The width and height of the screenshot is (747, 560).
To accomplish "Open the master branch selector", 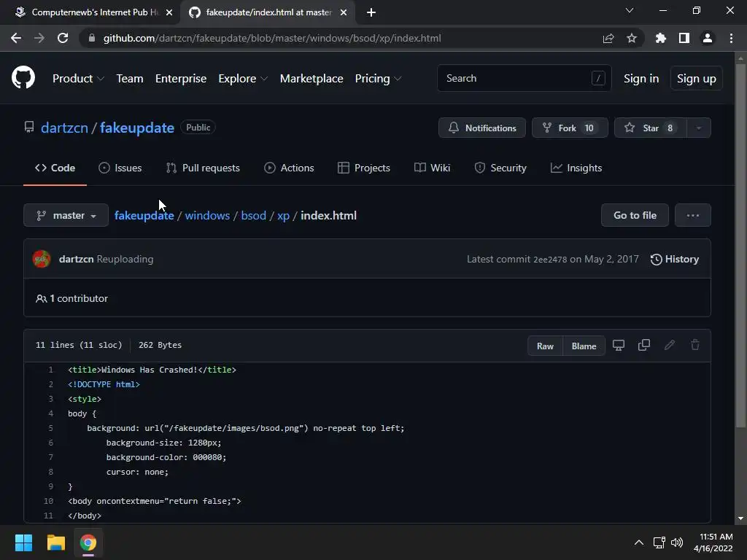I will pyautogui.click(x=66, y=215).
